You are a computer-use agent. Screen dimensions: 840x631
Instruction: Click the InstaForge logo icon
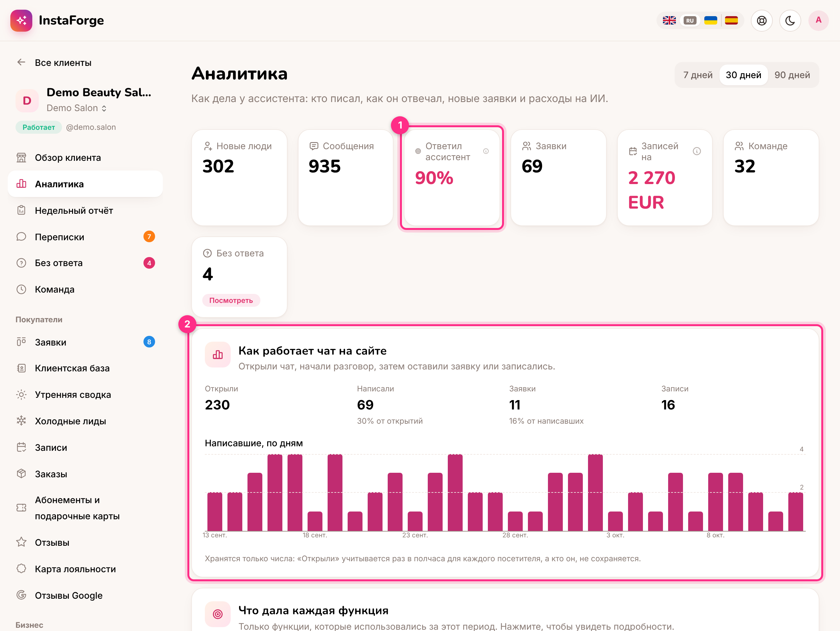21,20
